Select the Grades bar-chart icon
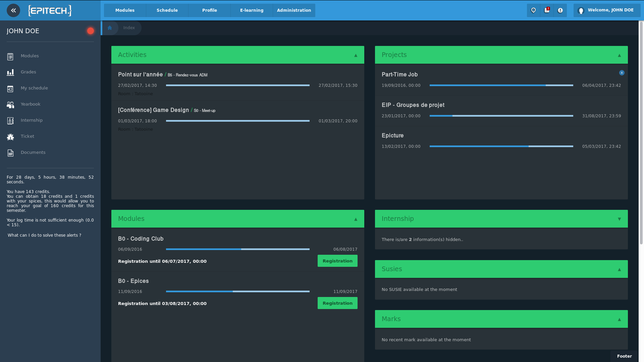Screen dimensions: 644x362 [x=10, y=72]
